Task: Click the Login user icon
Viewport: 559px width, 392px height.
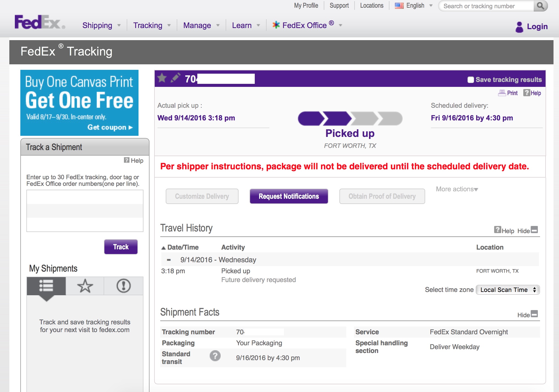Action: (519, 27)
